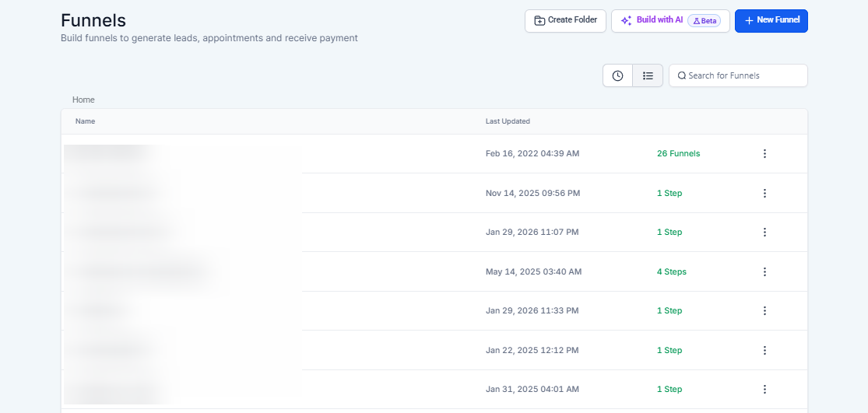This screenshot has height=413, width=868.
Task: Open three-dot menu for Jan 22, 2025 row
Action: (764, 350)
